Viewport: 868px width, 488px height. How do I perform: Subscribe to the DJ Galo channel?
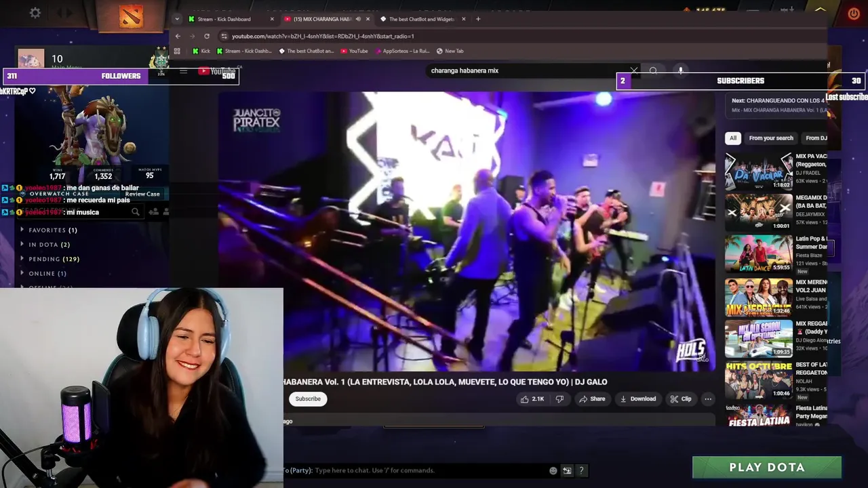tap(308, 399)
